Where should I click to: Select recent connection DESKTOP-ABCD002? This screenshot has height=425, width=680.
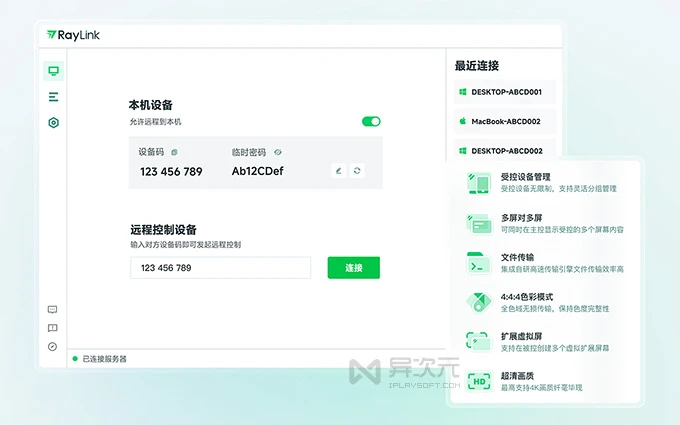(x=505, y=150)
